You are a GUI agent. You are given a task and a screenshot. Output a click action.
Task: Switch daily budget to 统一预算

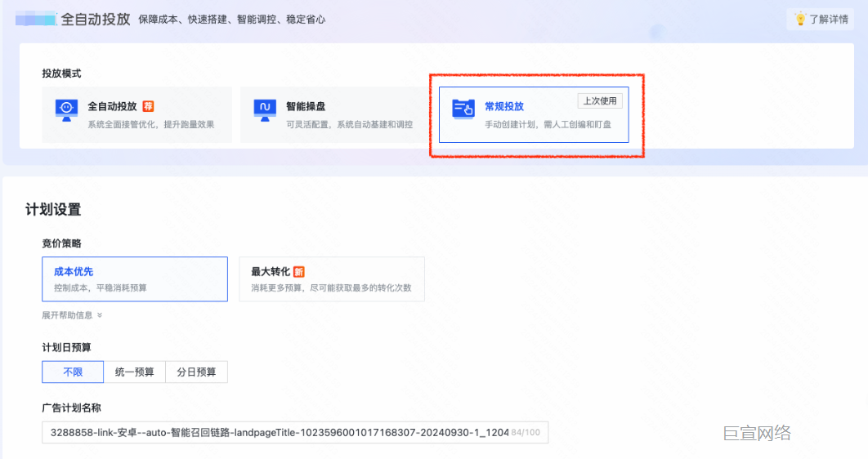[x=135, y=372]
